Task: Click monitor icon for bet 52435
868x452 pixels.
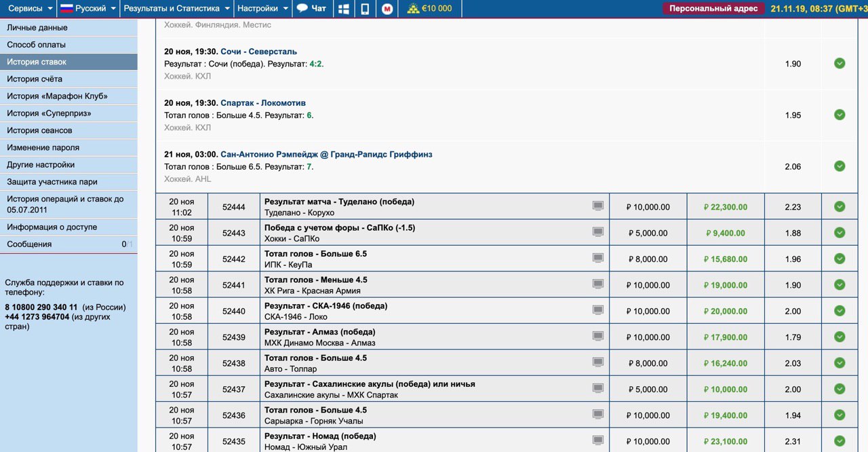Action: click(597, 440)
